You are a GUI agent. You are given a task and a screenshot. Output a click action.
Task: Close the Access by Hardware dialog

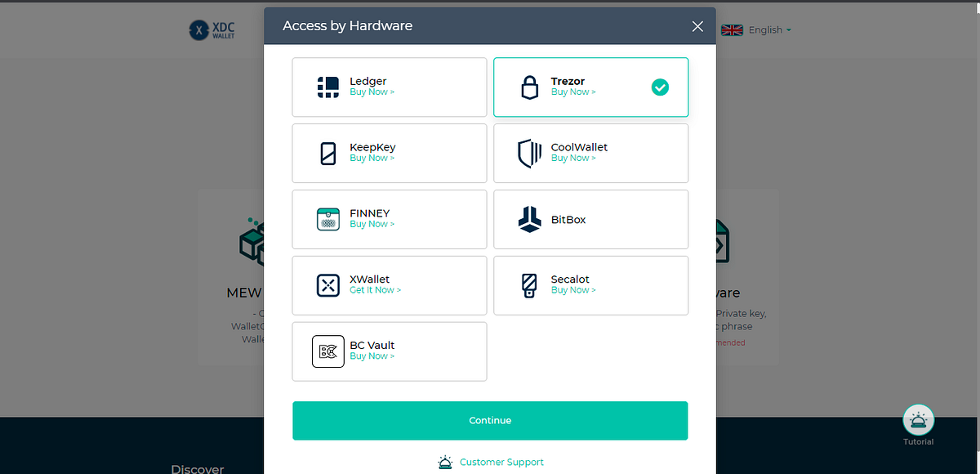point(697,26)
